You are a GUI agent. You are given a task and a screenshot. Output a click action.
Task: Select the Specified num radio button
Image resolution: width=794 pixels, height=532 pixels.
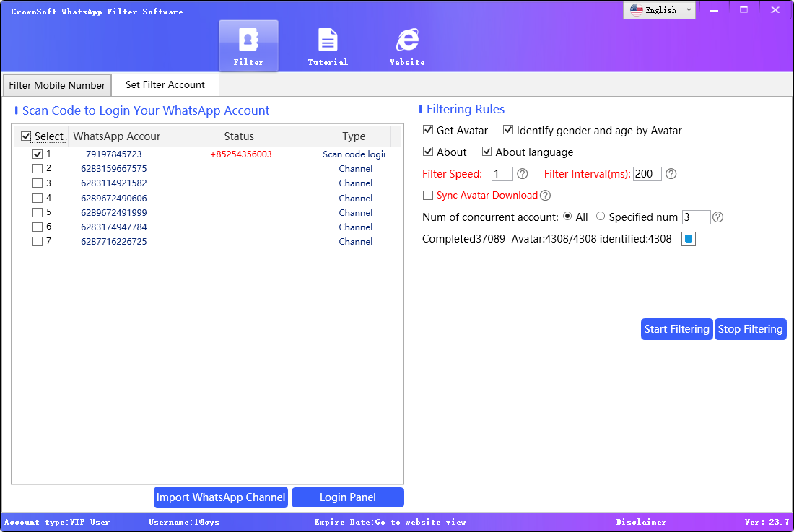600,217
